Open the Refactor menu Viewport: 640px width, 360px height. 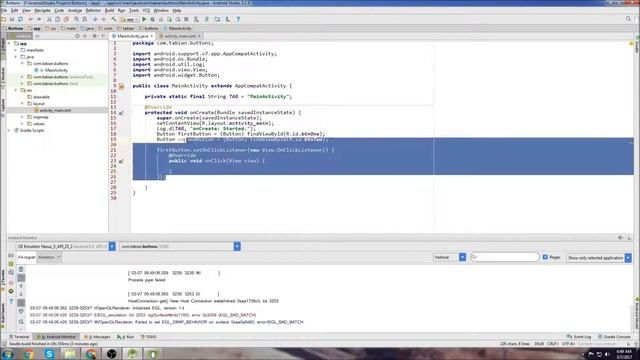pyautogui.click(x=93, y=10)
